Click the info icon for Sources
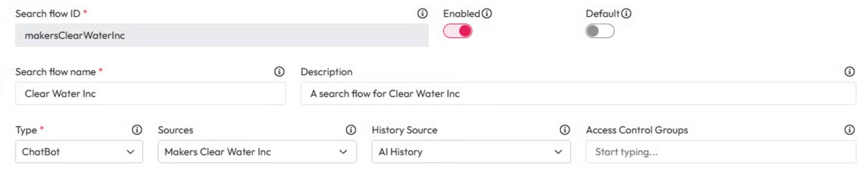The height and width of the screenshot is (176, 868). tap(351, 130)
